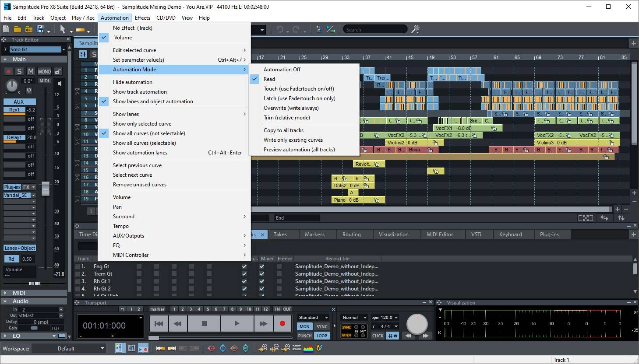This screenshot has height=364, width=639.
Task: Click the fast forward button
Action: point(263,324)
